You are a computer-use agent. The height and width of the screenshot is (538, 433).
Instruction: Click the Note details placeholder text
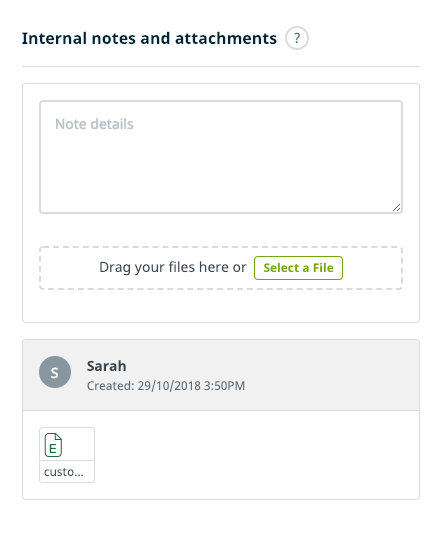(94, 124)
